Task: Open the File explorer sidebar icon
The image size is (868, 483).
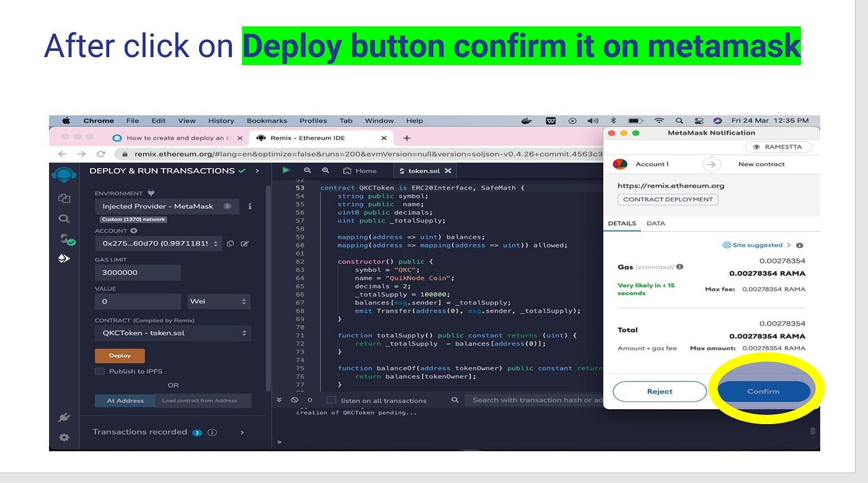Action: click(64, 198)
